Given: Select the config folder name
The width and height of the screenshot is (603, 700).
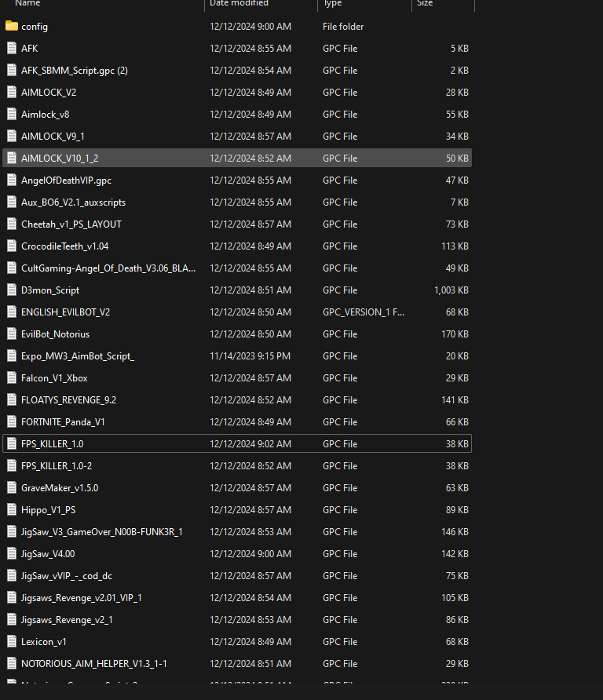Looking at the screenshot, I should click(x=35, y=27).
